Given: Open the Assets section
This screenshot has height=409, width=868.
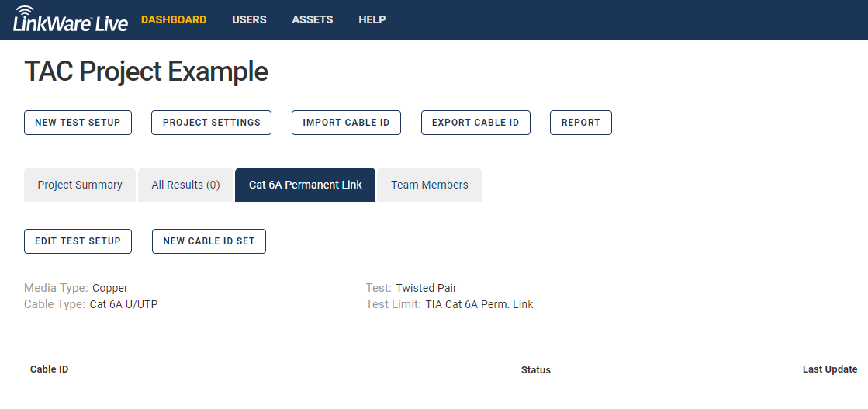Looking at the screenshot, I should (312, 19).
